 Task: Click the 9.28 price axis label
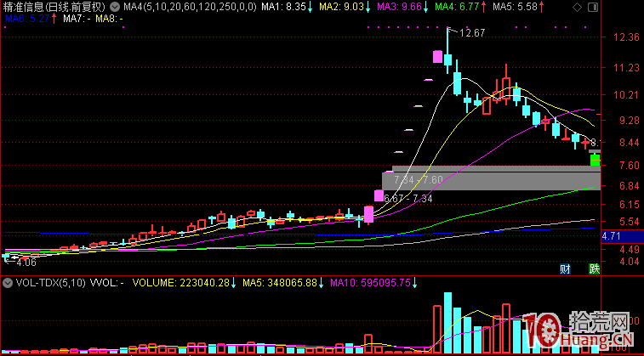tap(629, 121)
